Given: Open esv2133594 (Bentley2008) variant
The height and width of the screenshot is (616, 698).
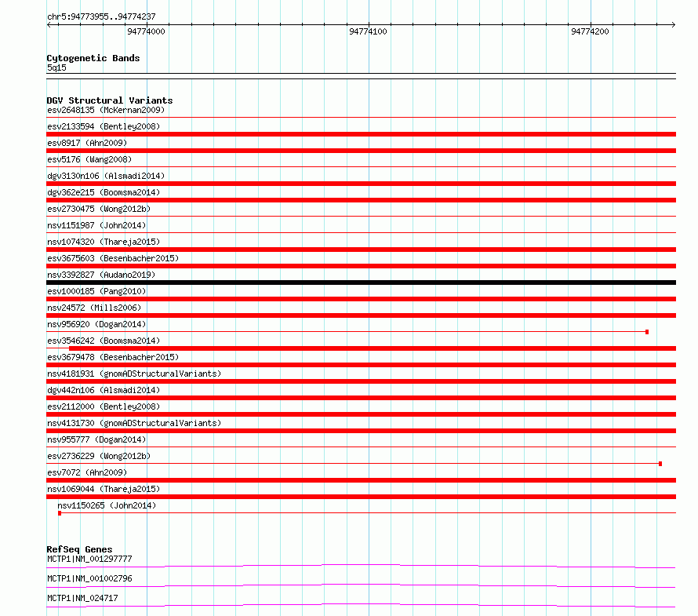Looking at the screenshot, I should tap(104, 126).
